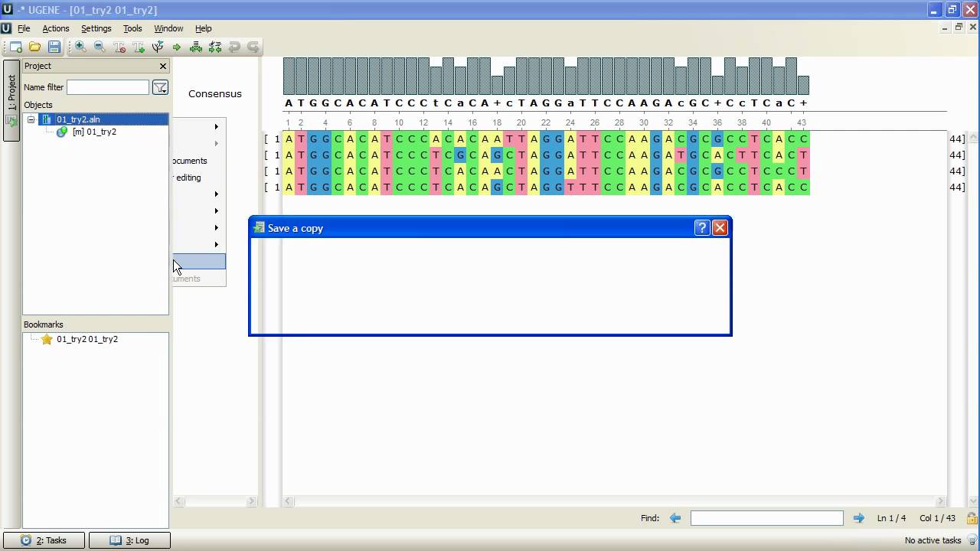980x551 pixels.
Task: Close the Project panel
Action: [162, 66]
